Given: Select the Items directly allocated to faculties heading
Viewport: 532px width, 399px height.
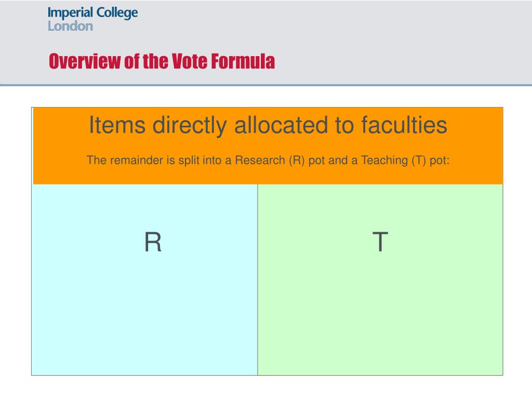Looking at the screenshot, I should click(268, 125).
